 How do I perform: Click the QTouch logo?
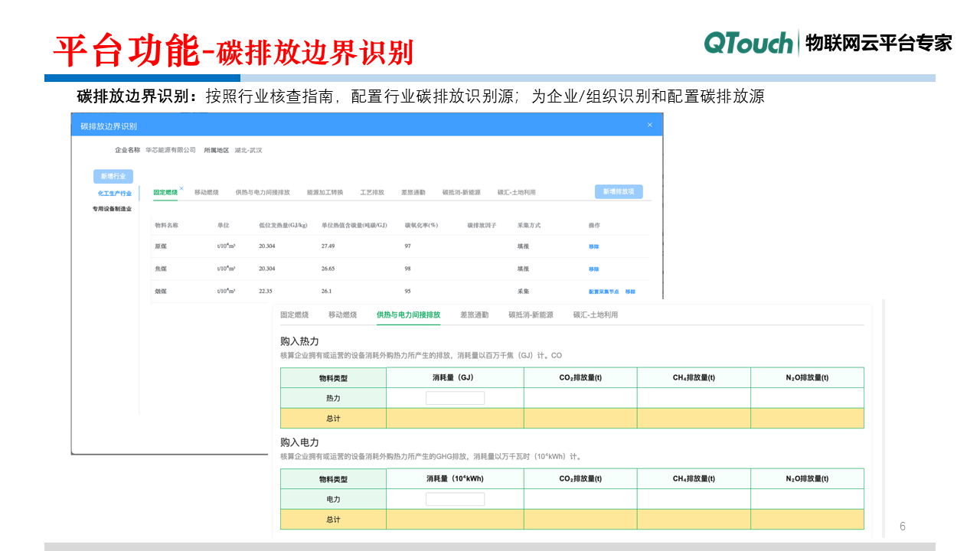point(749,44)
